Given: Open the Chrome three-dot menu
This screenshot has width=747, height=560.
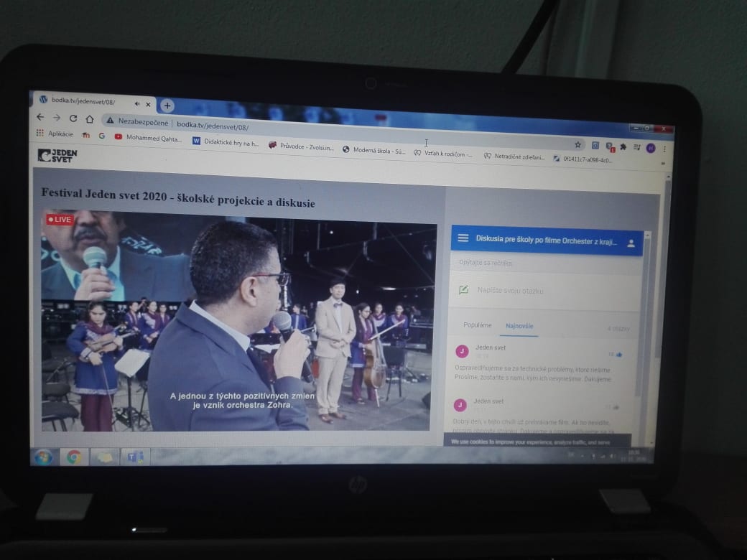Looking at the screenshot, I should tap(664, 149).
